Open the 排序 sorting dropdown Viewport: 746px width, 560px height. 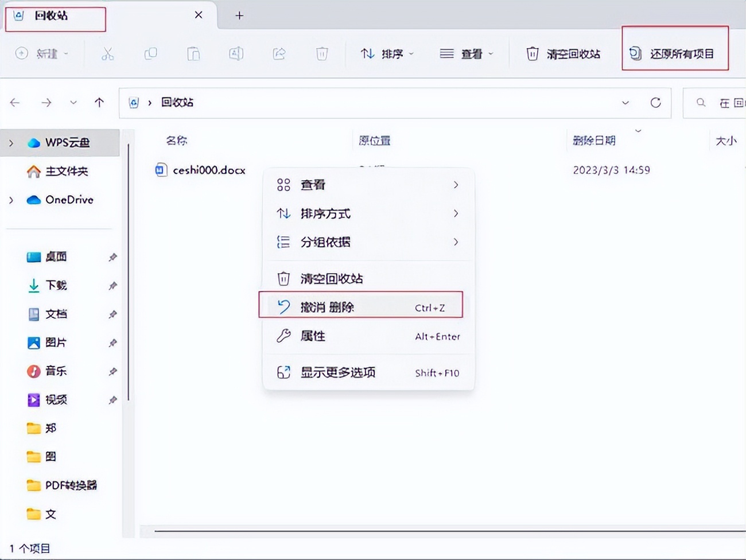[386, 53]
